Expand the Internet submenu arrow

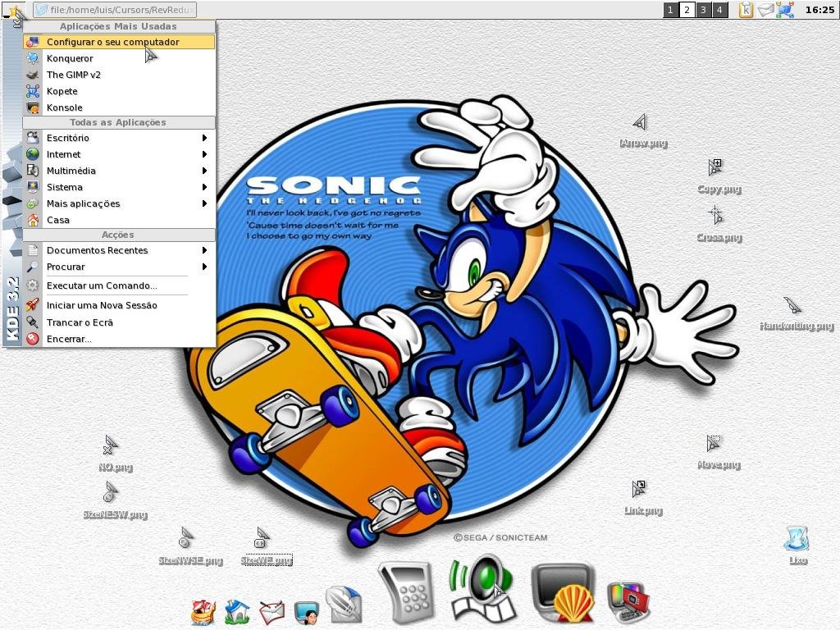[204, 154]
